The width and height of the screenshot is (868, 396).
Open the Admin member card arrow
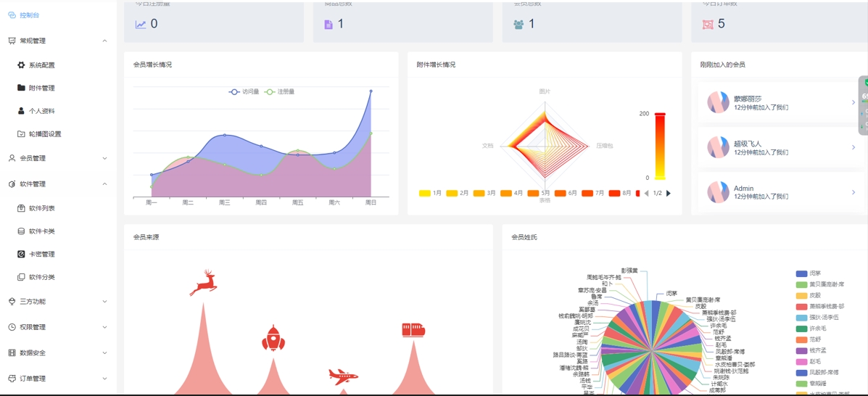point(853,192)
